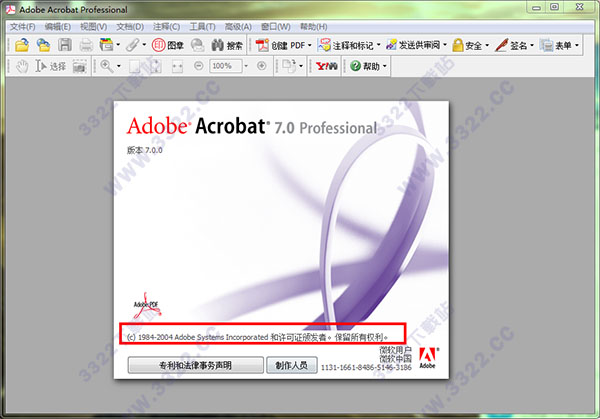
Task: Click the Acrobat 7.0 Professional title on splash
Action: pos(252,126)
